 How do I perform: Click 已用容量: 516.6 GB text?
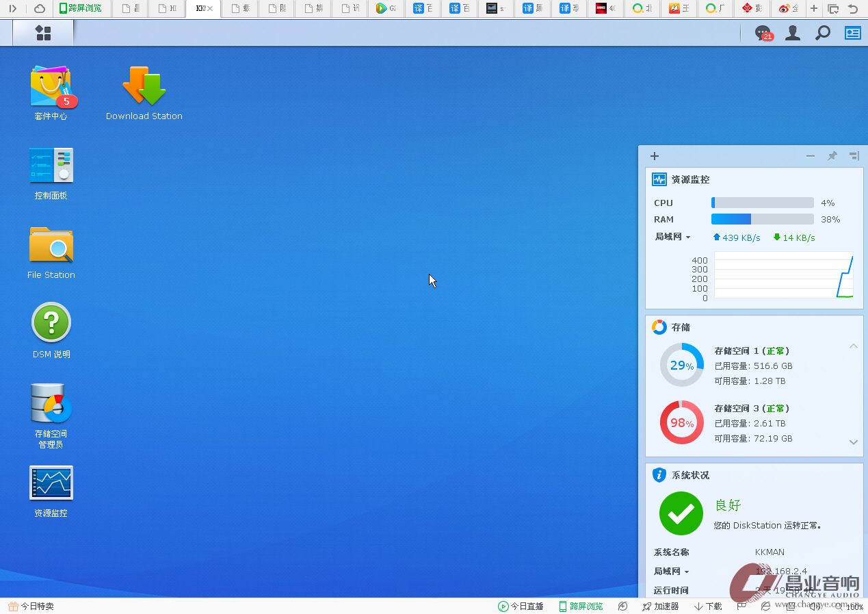[753, 366]
